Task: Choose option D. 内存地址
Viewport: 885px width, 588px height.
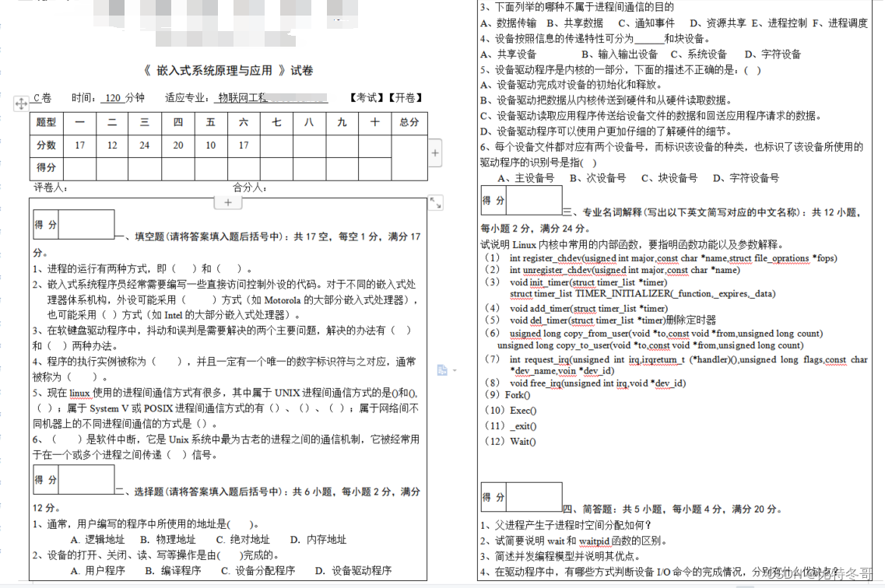Action: click(x=318, y=540)
